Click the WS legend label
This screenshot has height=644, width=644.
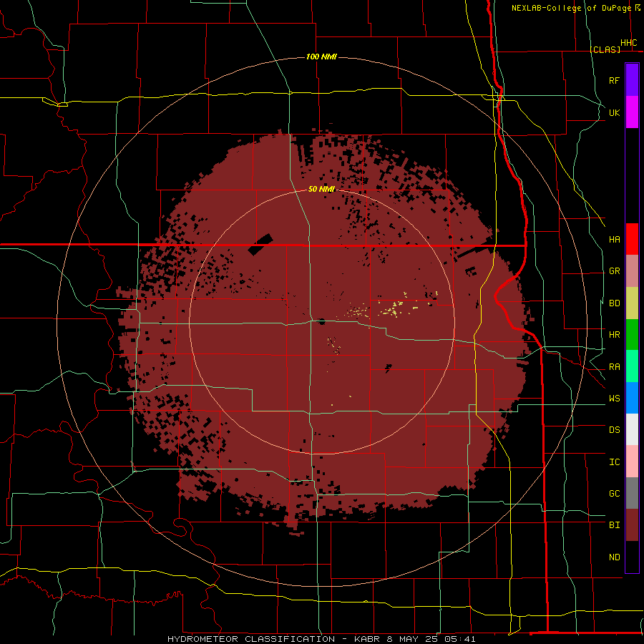614,399
